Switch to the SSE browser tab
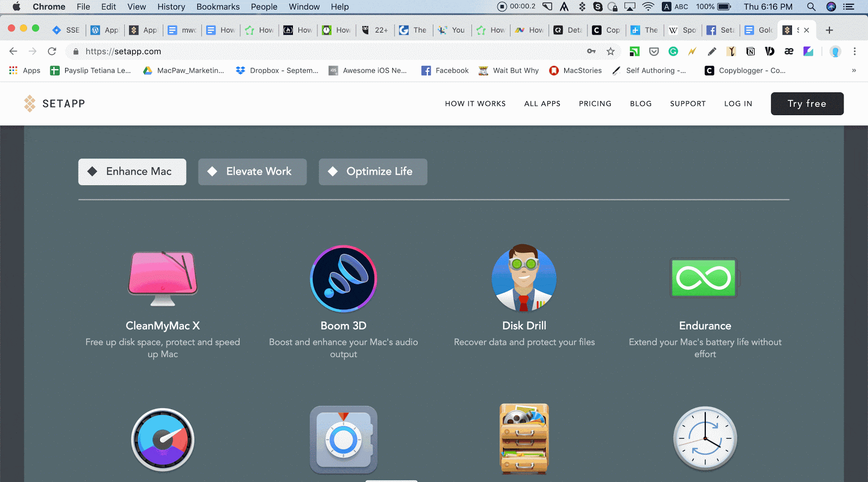Screen dimensions: 868x482 coord(66,30)
